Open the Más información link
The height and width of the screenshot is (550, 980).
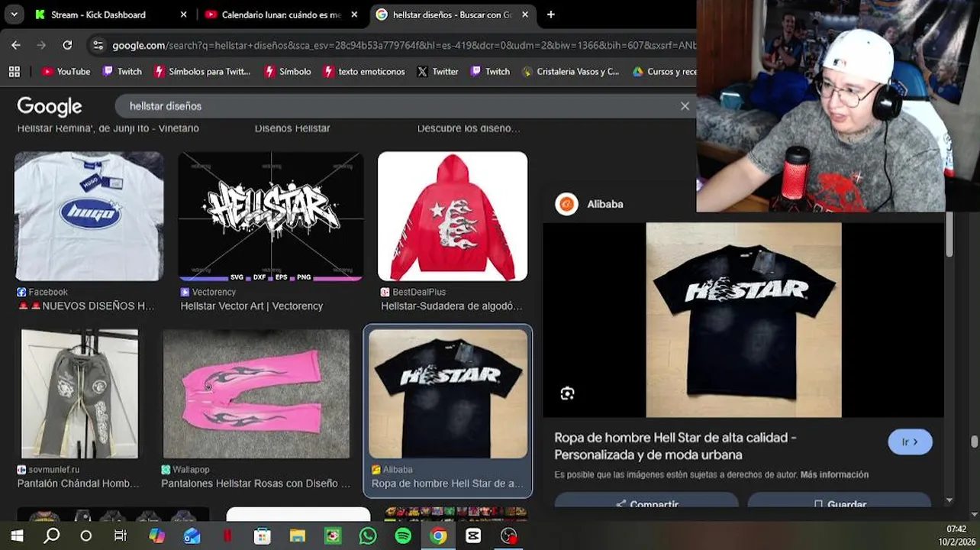coord(834,474)
